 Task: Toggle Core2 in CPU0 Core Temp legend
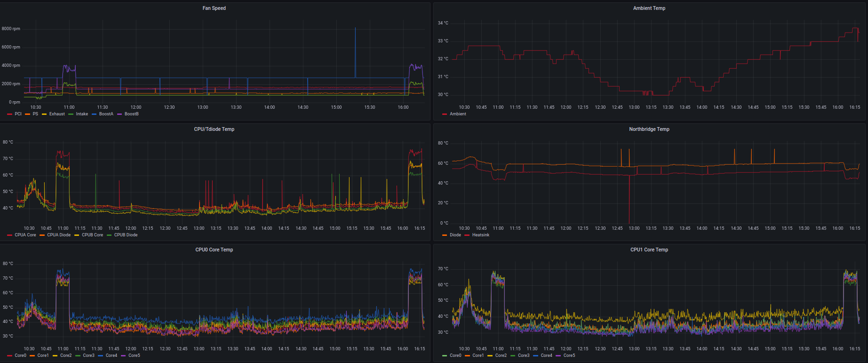pos(66,355)
